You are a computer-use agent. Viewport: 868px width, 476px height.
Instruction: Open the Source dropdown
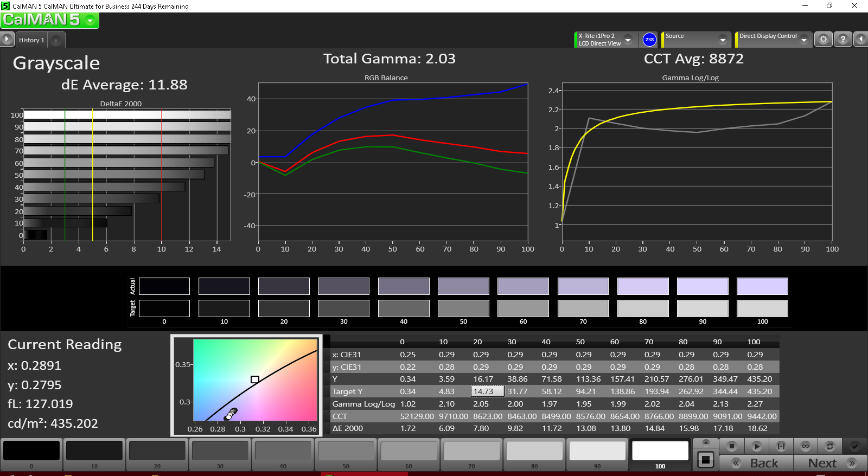click(x=723, y=40)
